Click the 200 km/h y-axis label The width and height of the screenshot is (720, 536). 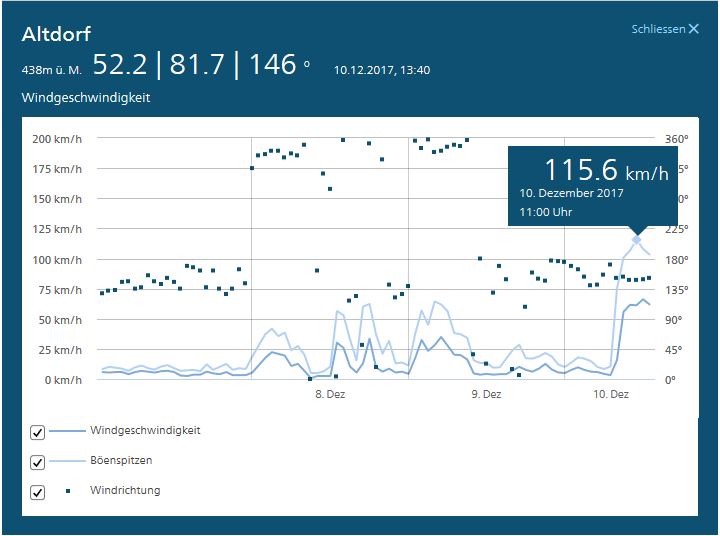(55, 139)
